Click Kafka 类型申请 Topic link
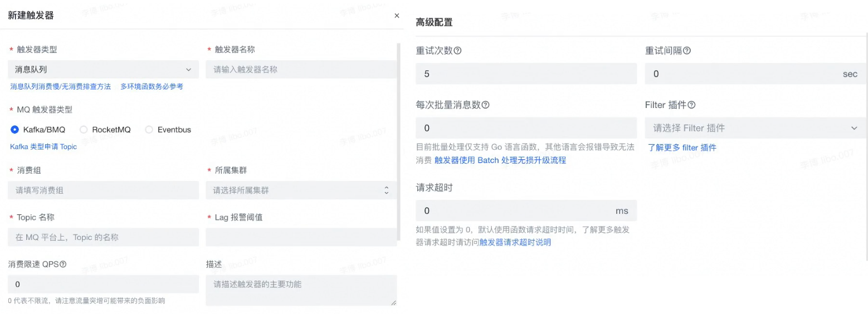This screenshot has height=314, width=868. [x=43, y=147]
